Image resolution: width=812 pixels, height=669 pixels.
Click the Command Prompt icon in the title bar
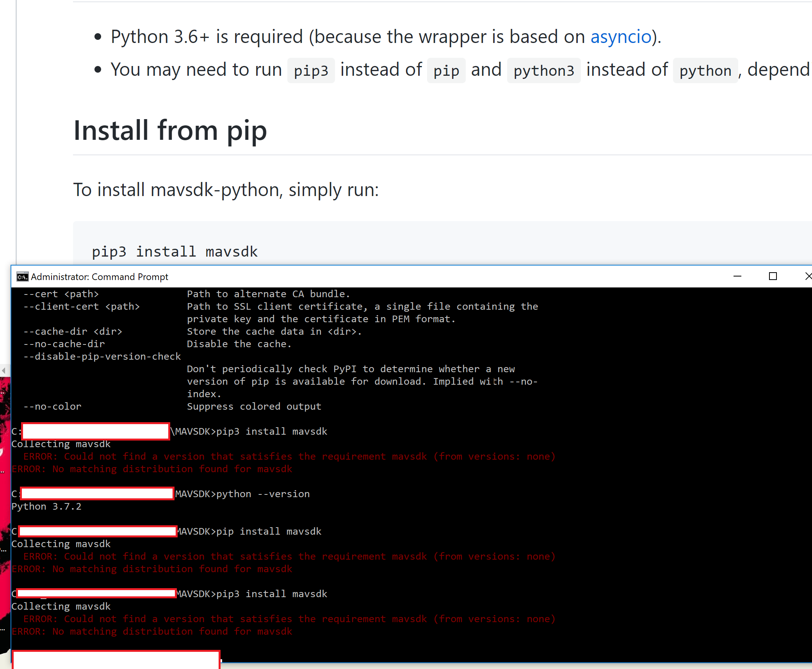[x=22, y=277]
